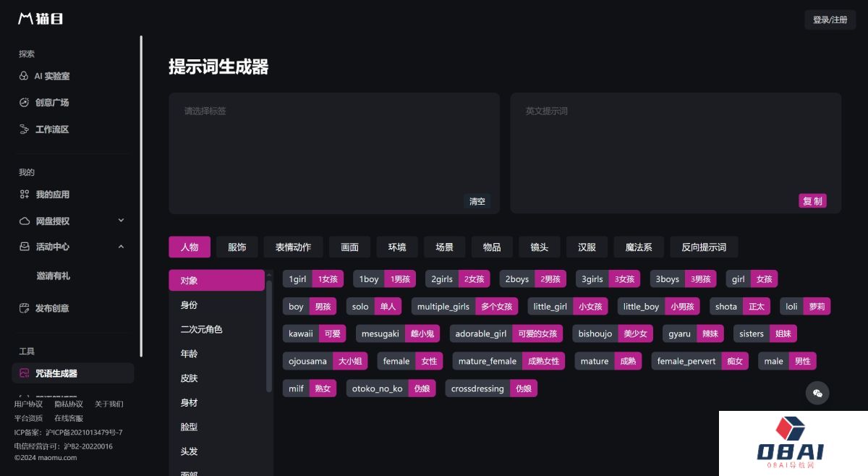Switch to the 反向提示词 tab

point(703,247)
